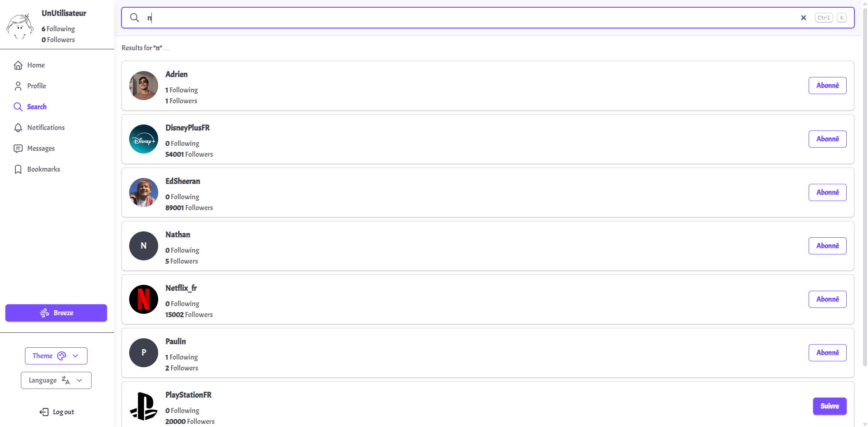Click the magnifying glass icon in search bar

[x=134, y=18]
